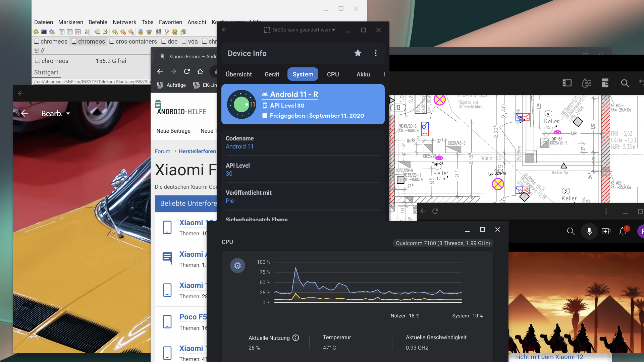Switch to Gerät tab in Device Info
644x362 pixels.
tap(272, 74)
